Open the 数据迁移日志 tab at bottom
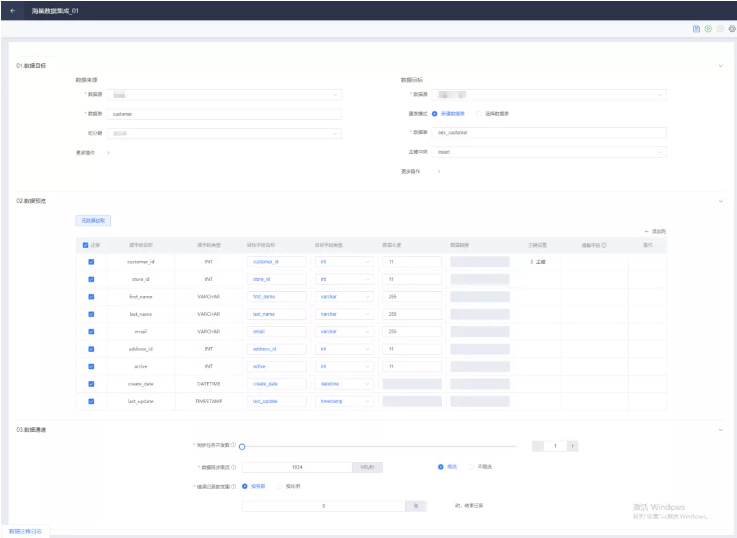Screen dimensions: 737x538 tap(25, 531)
